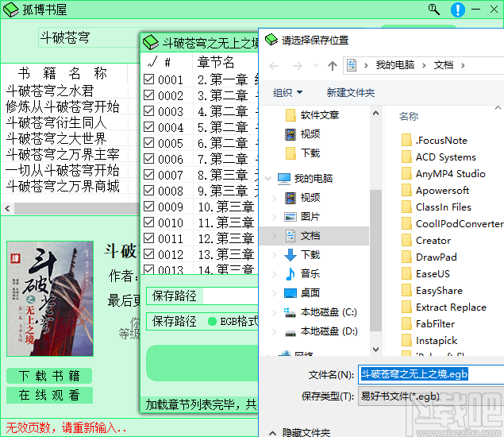Click the 我的电脑 computer icon in tree
The image size is (504, 437).
(284, 179)
